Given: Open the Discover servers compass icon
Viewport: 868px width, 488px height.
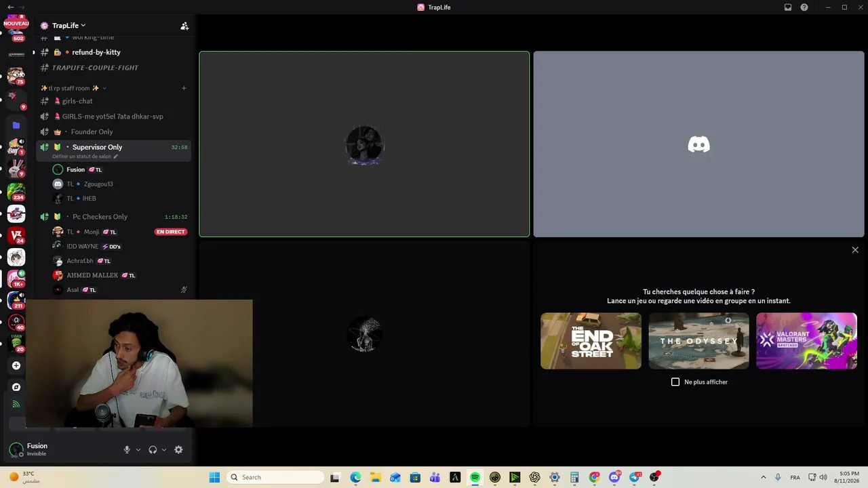Looking at the screenshot, I should (x=16, y=387).
